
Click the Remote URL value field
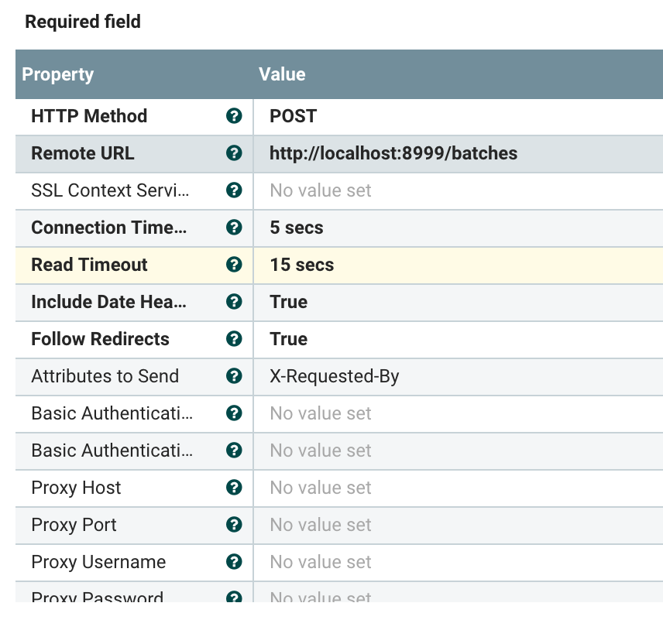tap(393, 153)
